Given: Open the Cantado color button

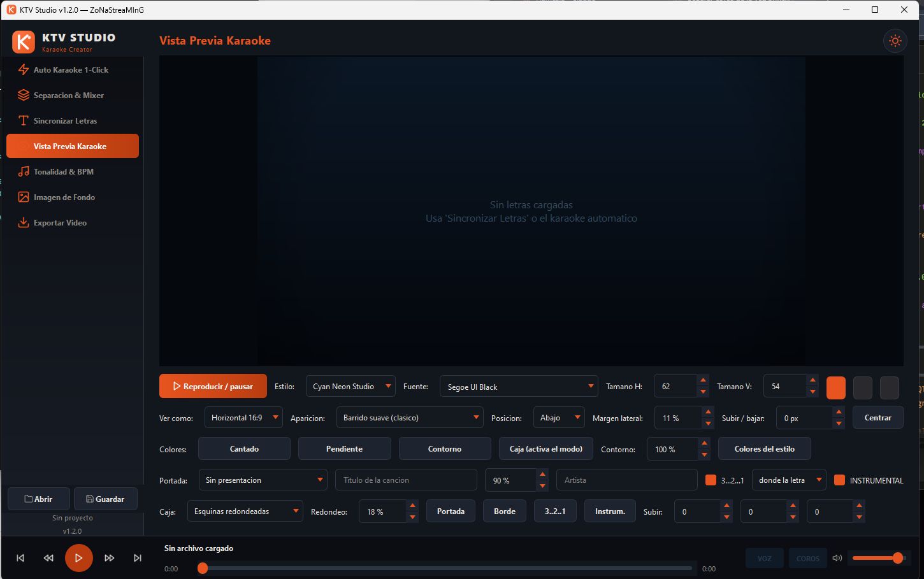Looking at the screenshot, I should pyautogui.click(x=244, y=448).
